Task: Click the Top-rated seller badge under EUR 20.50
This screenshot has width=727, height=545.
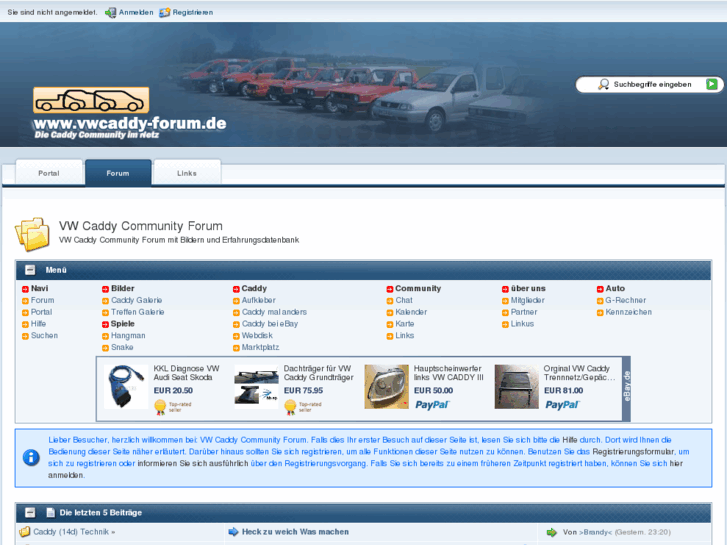Action: [172, 407]
